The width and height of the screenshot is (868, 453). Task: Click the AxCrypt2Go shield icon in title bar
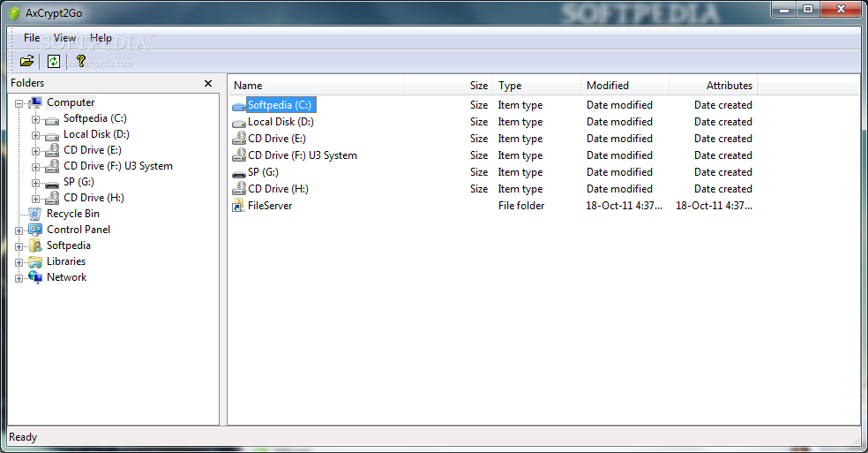(14, 12)
